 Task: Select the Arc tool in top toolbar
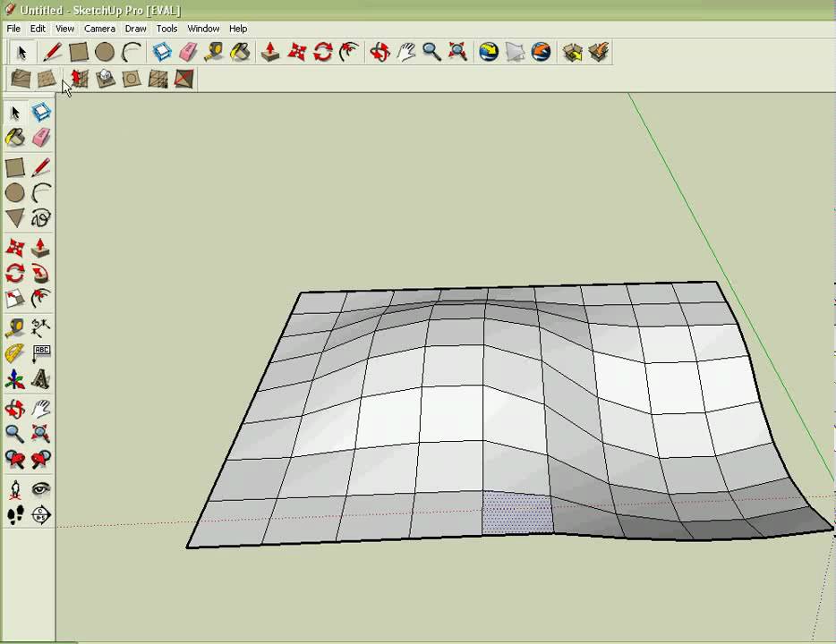[x=132, y=52]
